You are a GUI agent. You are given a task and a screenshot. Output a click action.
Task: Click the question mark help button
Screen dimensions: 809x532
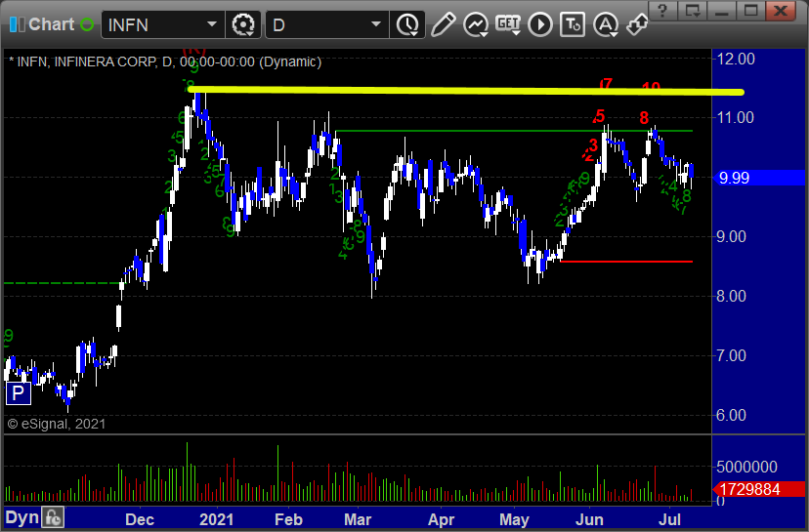point(663,11)
